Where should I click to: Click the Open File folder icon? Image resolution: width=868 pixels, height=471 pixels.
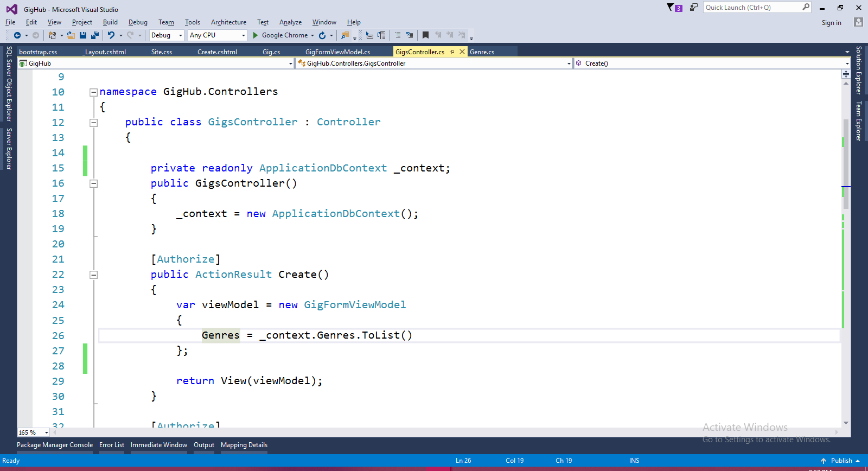[71, 35]
